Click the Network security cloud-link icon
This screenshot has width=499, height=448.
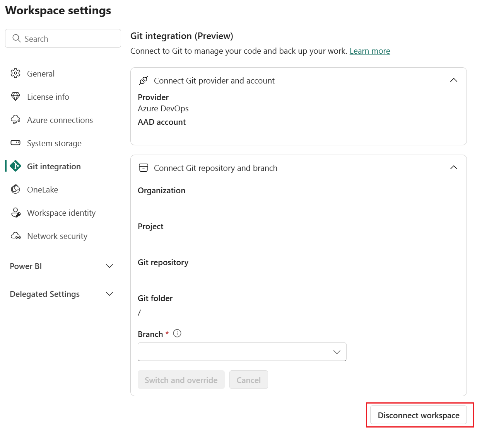15,236
